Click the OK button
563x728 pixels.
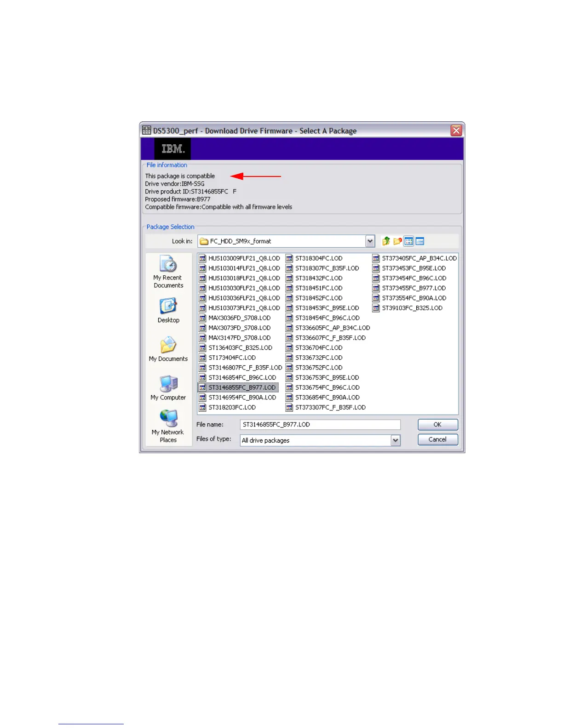(x=437, y=425)
